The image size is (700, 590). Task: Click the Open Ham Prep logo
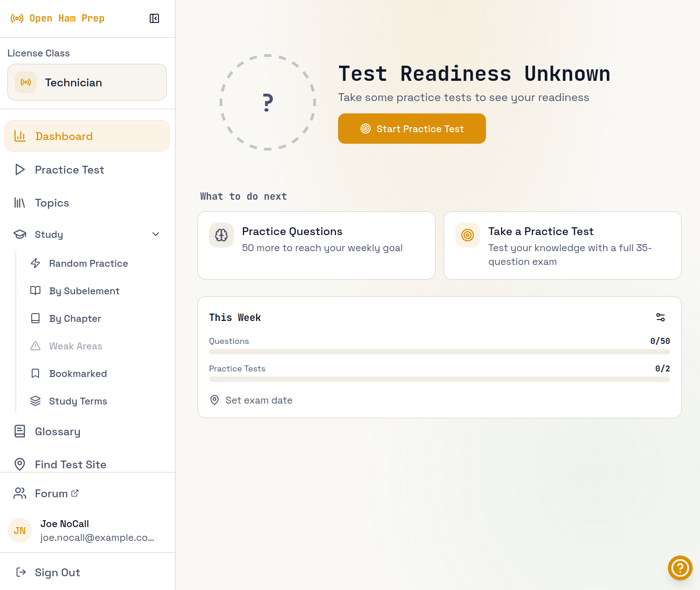(x=57, y=18)
